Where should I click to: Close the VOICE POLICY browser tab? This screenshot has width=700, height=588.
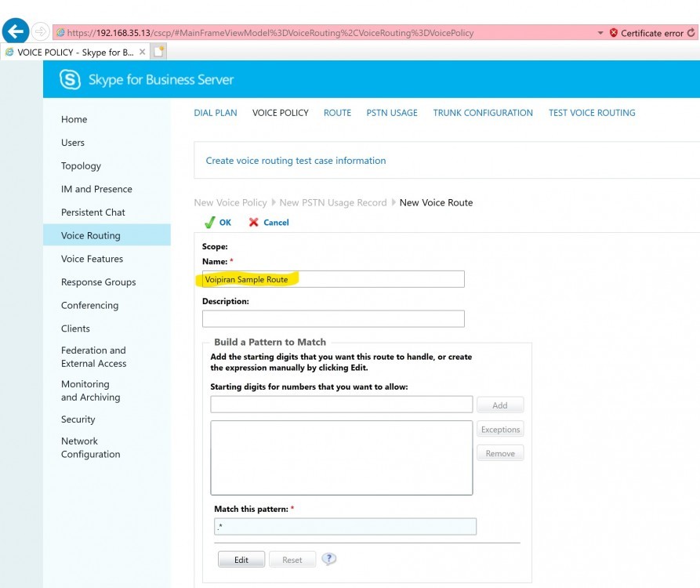[x=142, y=52]
